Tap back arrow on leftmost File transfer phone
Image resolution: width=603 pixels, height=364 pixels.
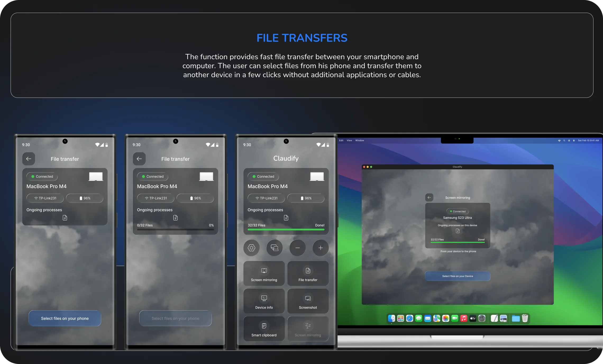tap(29, 159)
